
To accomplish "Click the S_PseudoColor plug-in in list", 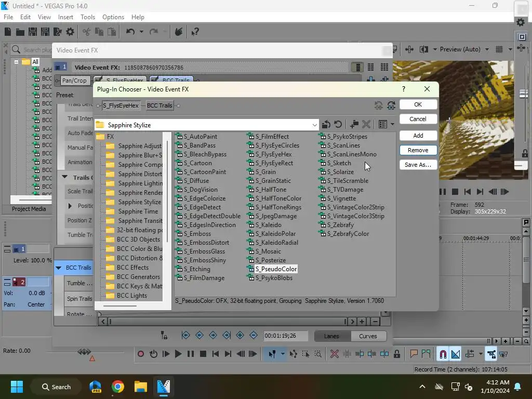I will point(276,269).
